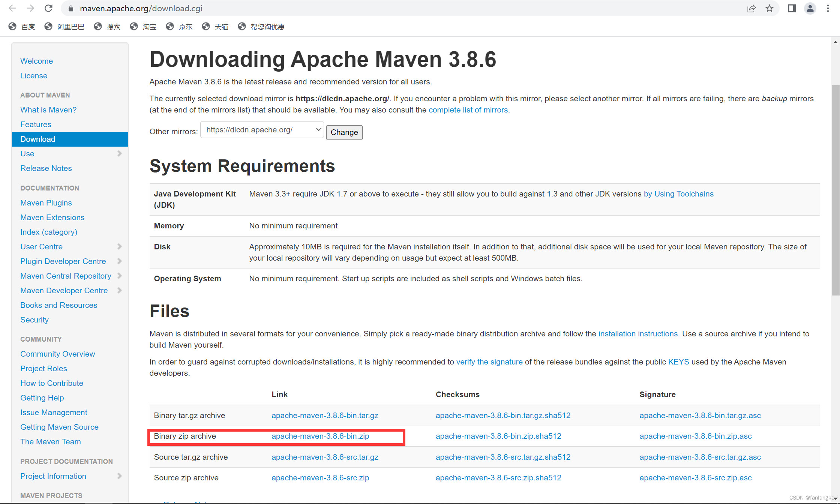The width and height of the screenshot is (840, 504).
Task: Expand Project Information chevron
Action: click(120, 476)
